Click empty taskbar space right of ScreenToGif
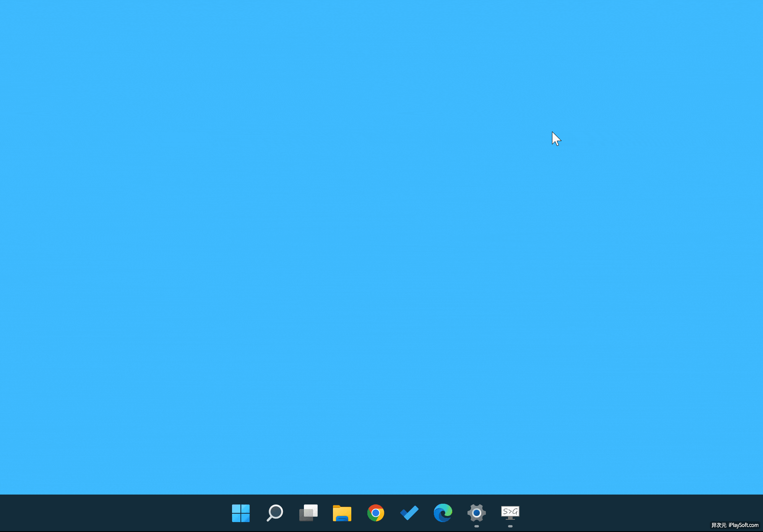 click(593, 513)
